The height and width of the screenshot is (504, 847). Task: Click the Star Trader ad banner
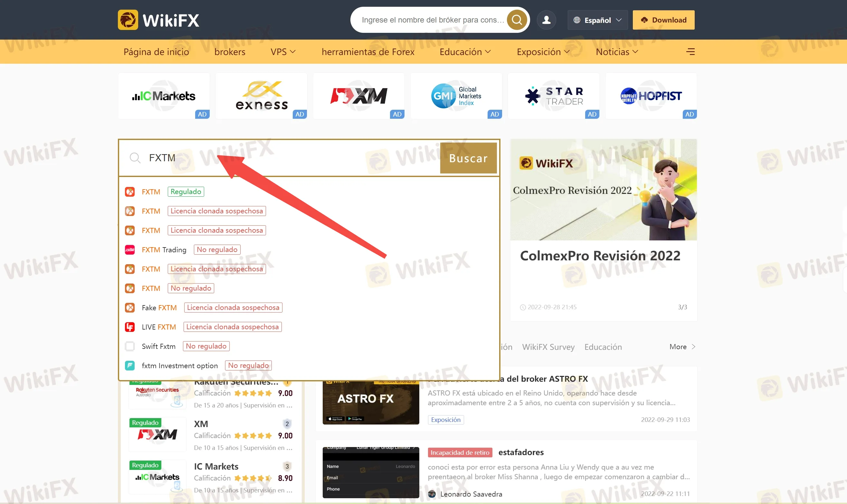(x=554, y=96)
